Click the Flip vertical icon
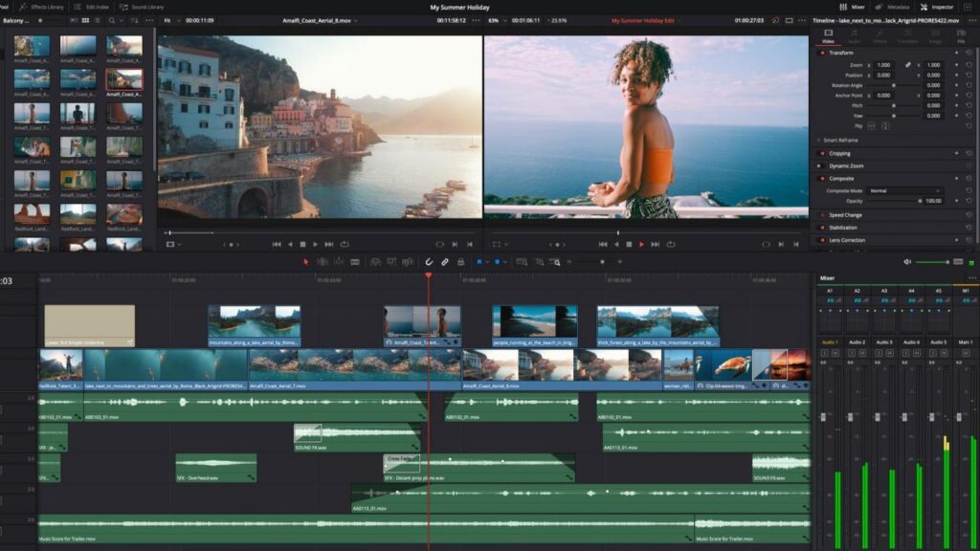 click(885, 126)
